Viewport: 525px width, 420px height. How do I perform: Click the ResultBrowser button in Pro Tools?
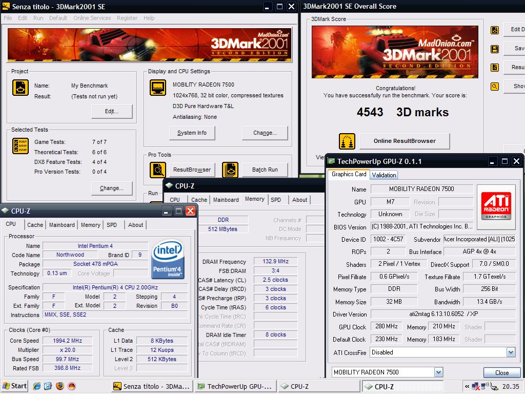coord(192,170)
